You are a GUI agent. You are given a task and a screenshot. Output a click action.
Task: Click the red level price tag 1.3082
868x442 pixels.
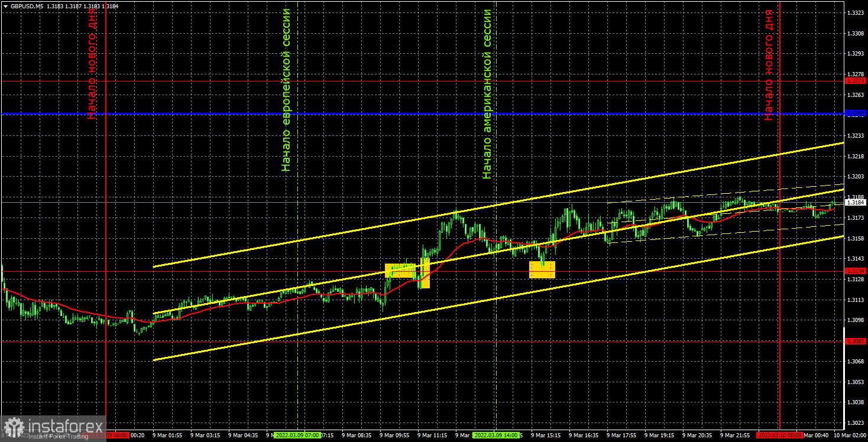click(x=855, y=342)
